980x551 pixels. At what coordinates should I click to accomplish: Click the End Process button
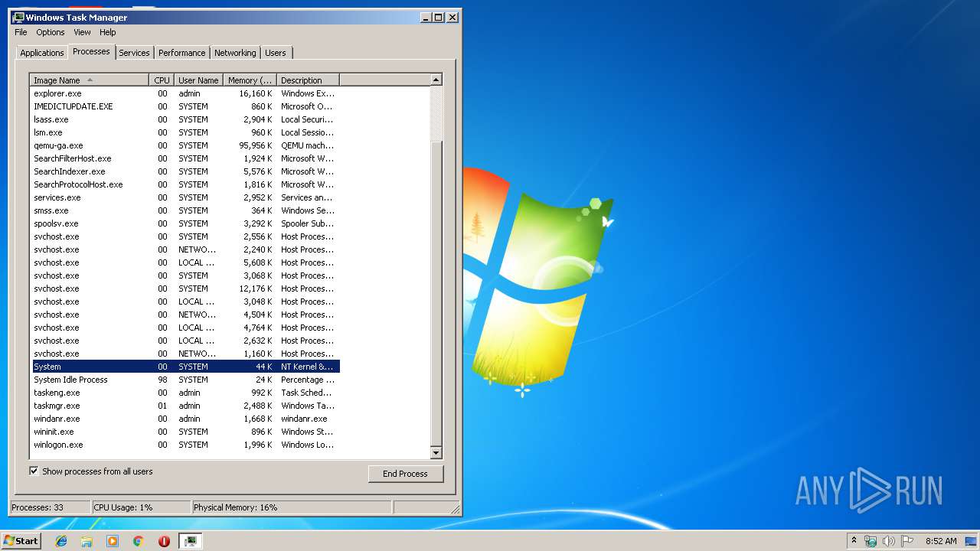pos(405,474)
